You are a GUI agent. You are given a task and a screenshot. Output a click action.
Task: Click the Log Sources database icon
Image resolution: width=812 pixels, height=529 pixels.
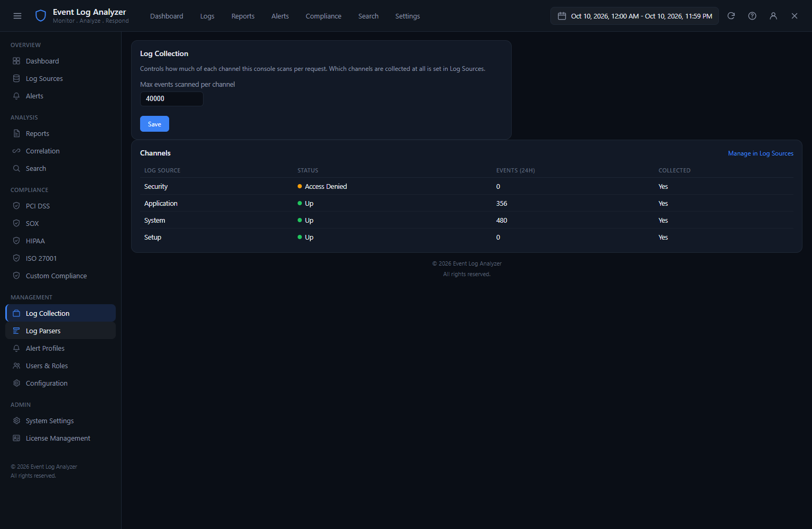coord(16,78)
